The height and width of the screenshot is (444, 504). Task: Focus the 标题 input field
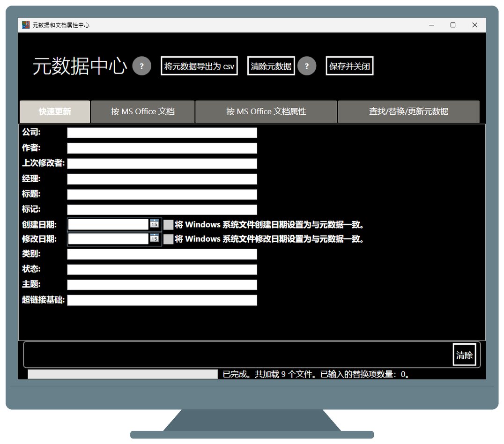tap(162, 194)
